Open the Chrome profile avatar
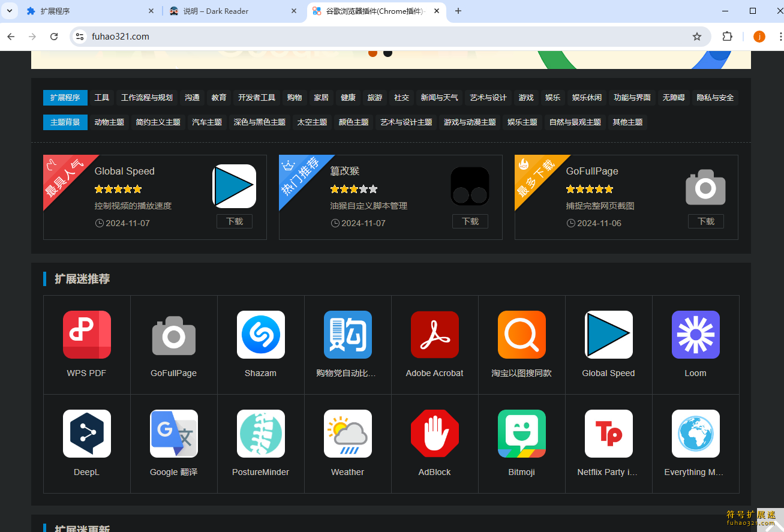 (759, 37)
